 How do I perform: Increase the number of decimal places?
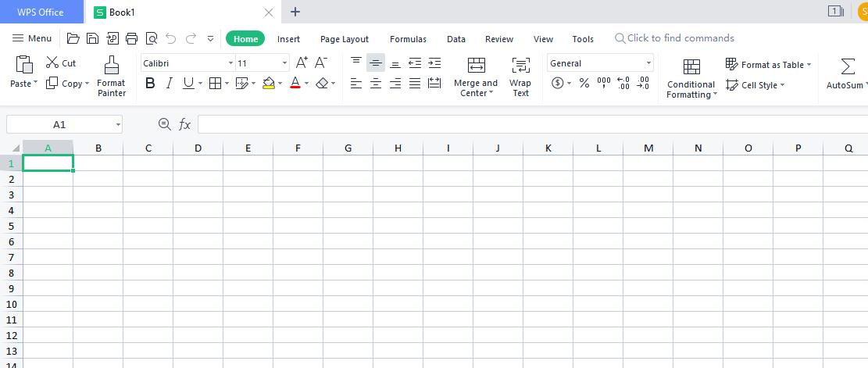(x=623, y=84)
